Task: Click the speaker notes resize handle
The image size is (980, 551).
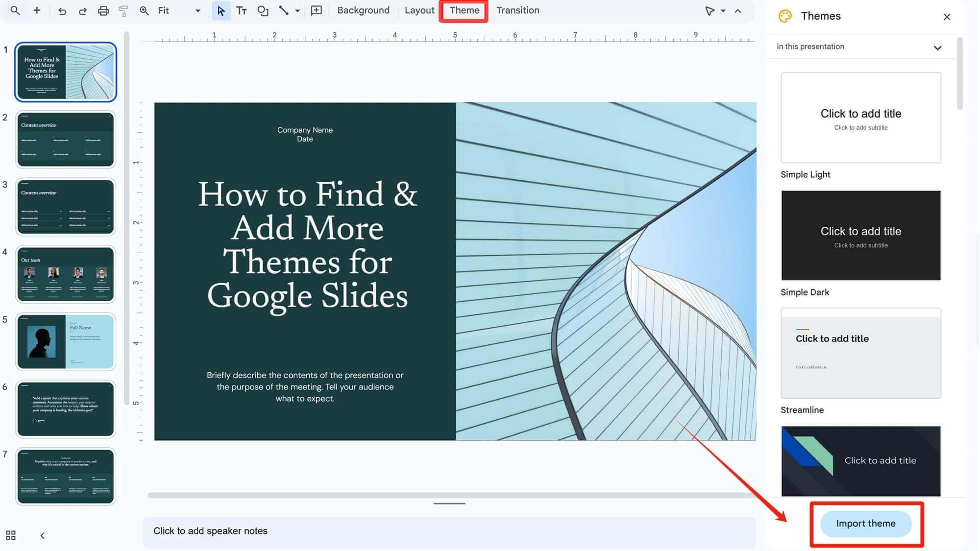Action: (x=449, y=503)
